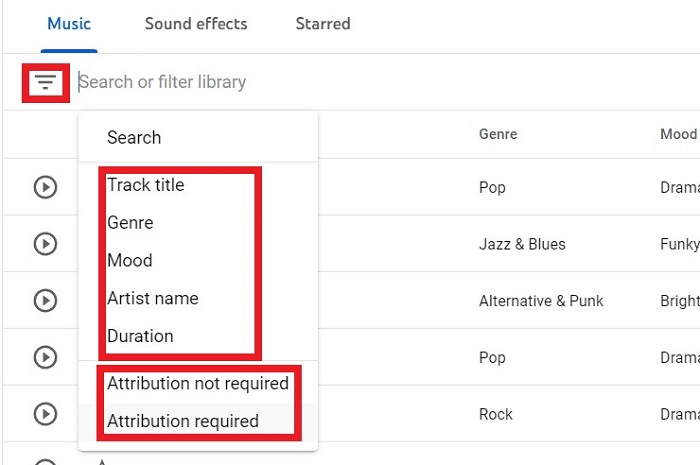Pick Genre in the filter dropdown menu
Screen dimensions: 700x465
pyautogui.click(x=130, y=222)
